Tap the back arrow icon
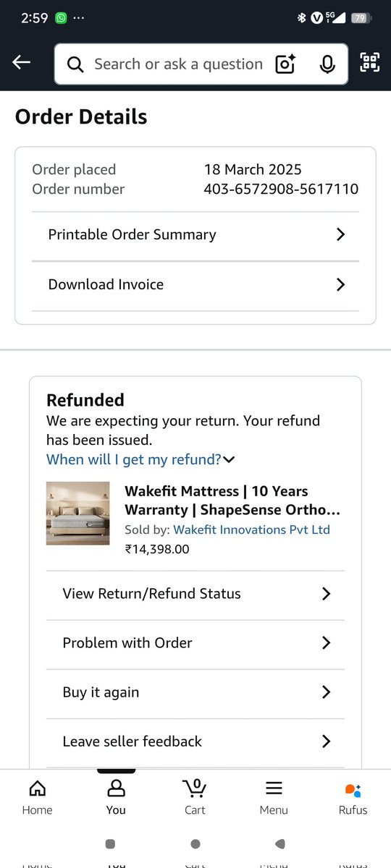 tap(22, 63)
